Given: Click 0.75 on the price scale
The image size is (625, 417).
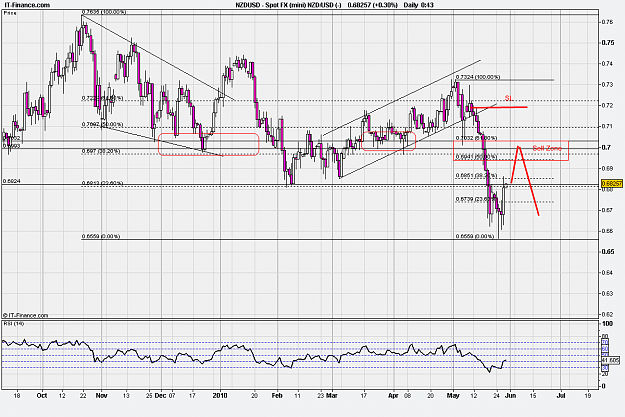Looking at the screenshot, I should (607, 43).
